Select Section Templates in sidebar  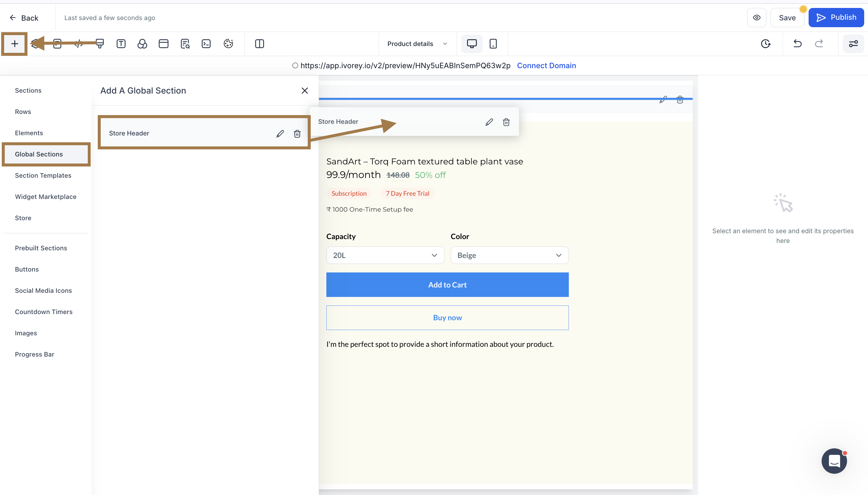coord(43,175)
